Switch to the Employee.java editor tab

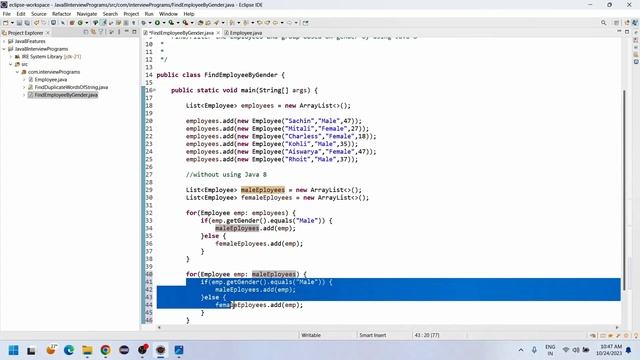(x=243, y=33)
